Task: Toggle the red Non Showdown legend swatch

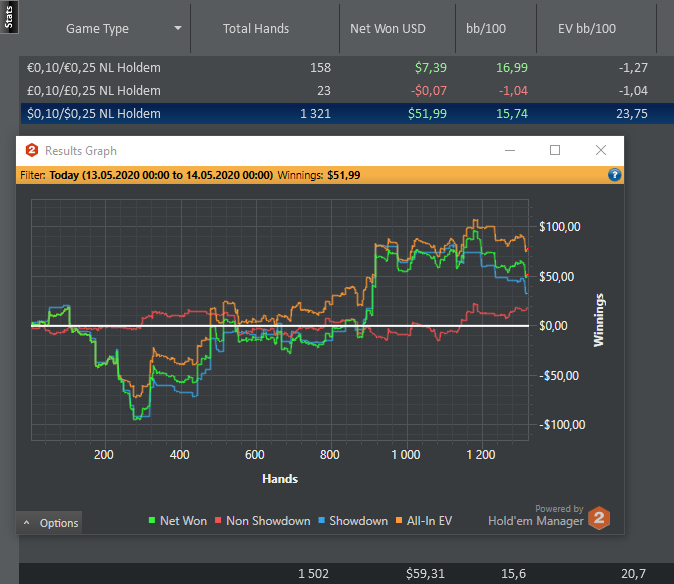Action: [x=218, y=520]
